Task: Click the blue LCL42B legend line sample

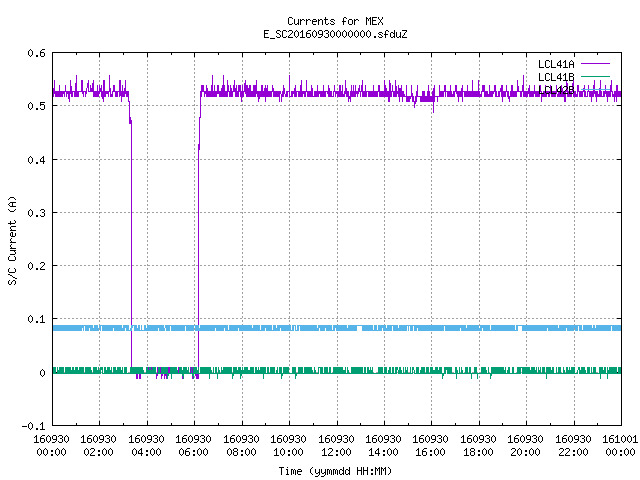Action: pyautogui.click(x=595, y=89)
